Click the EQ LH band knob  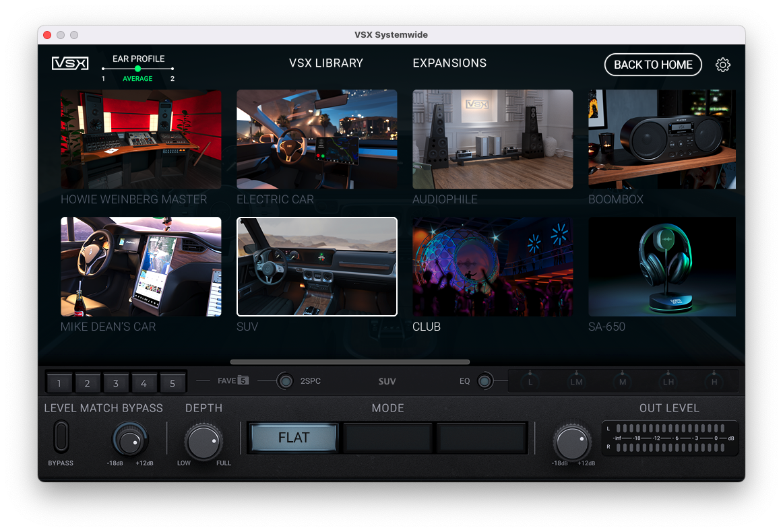coord(668,381)
